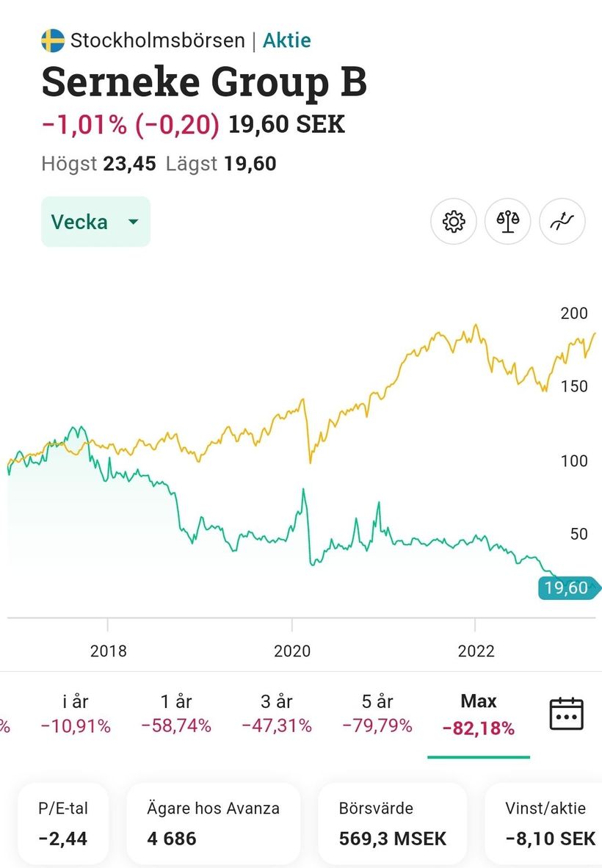Open chart settings gear icon

(x=454, y=222)
